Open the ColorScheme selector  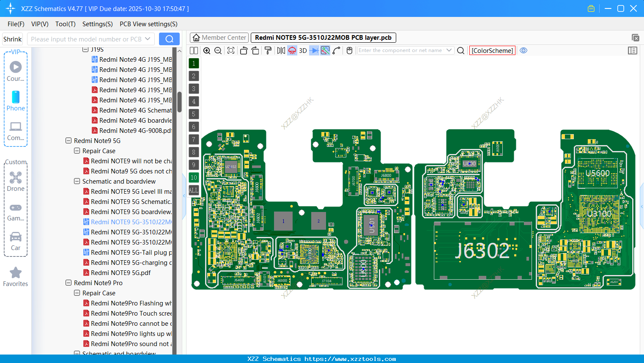(x=492, y=50)
